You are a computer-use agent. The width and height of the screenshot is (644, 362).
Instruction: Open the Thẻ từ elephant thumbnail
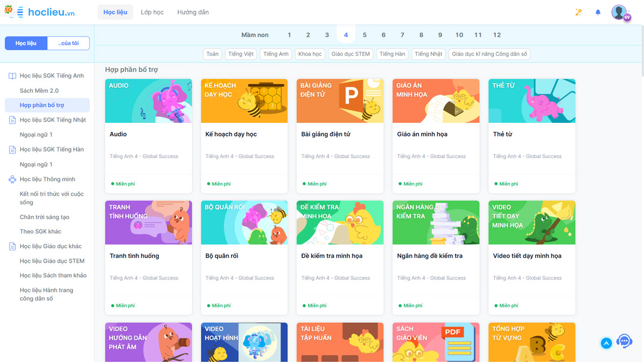pos(532,101)
